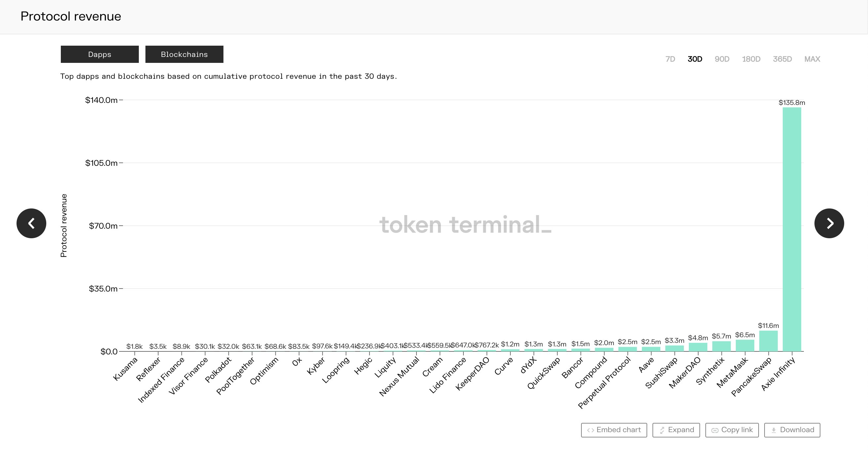
Task: Click the $4.8m value label
Action: point(698,338)
